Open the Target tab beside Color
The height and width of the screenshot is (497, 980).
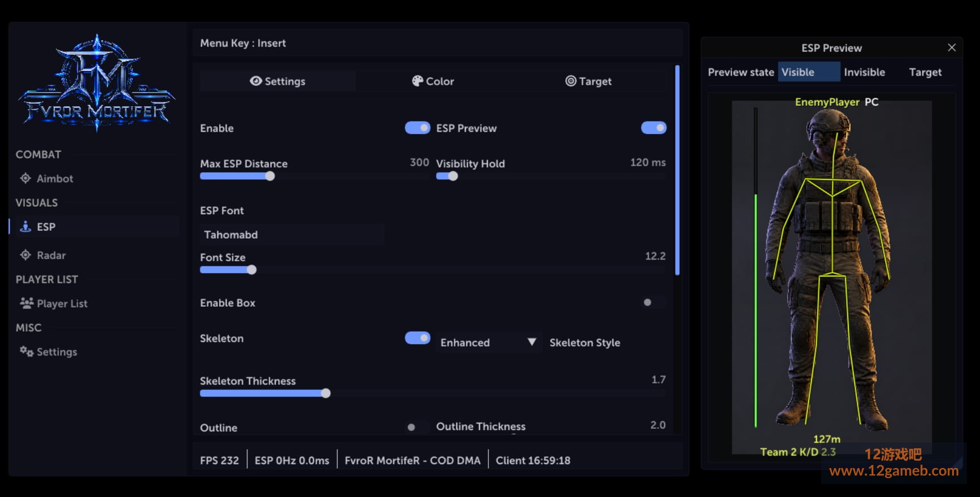pyautogui.click(x=588, y=81)
